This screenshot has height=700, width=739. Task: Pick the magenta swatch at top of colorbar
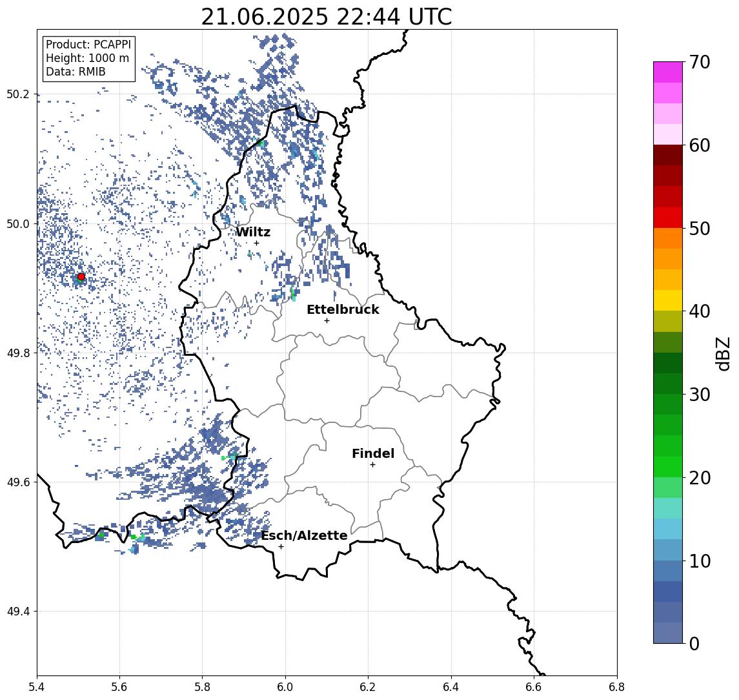click(668, 72)
